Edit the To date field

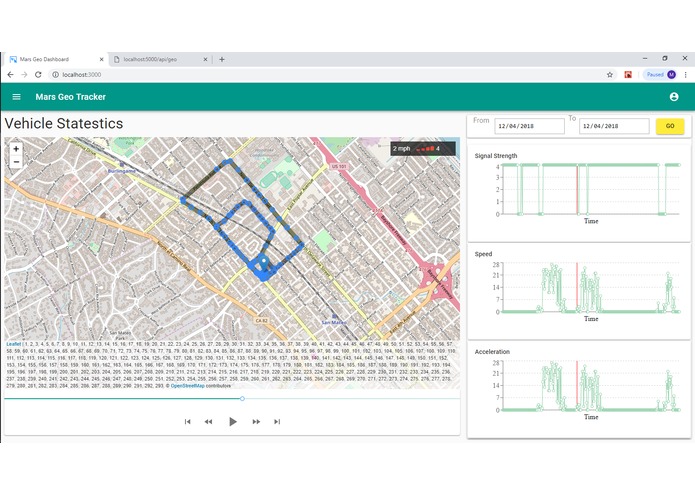[614, 126]
